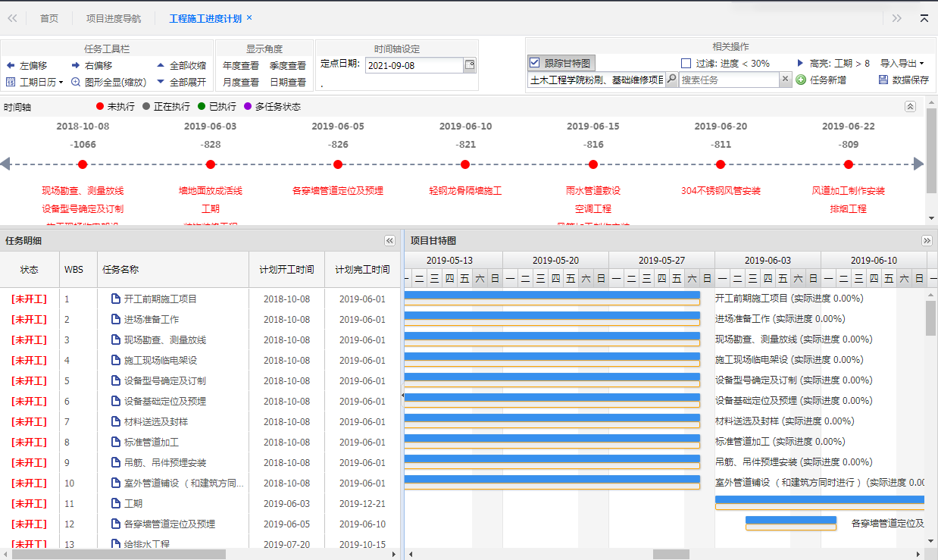Uncheck the 跟踪甘特图 checkbox
Screen dimensions: 938x560
point(535,63)
